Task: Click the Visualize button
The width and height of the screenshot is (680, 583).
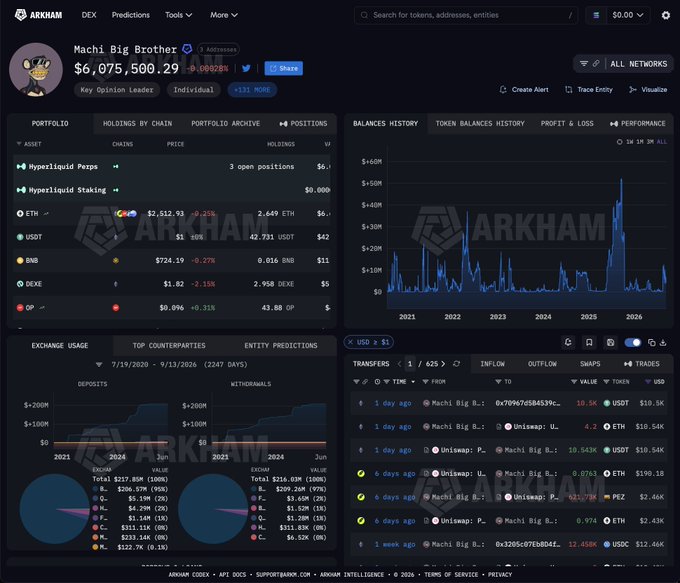Action: (648, 89)
